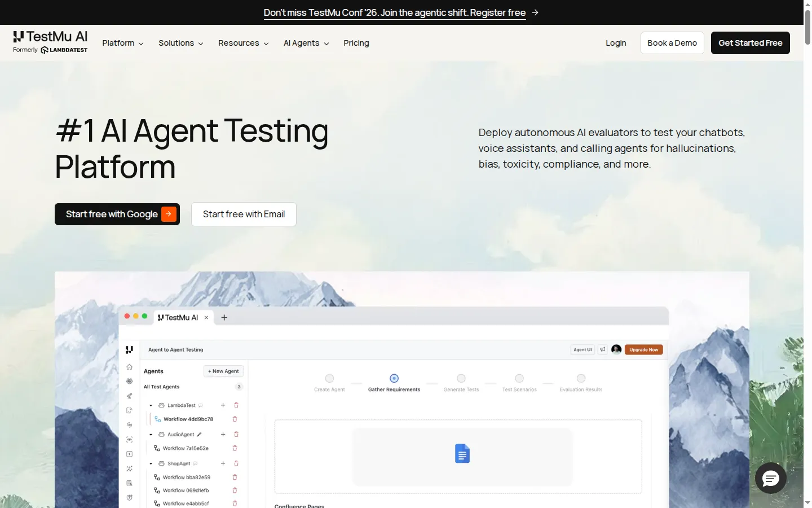Click the plus icon next to ShopAgnt
Image resolution: width=812 pixels, height=508 pixels.
(x=223, y=463)
